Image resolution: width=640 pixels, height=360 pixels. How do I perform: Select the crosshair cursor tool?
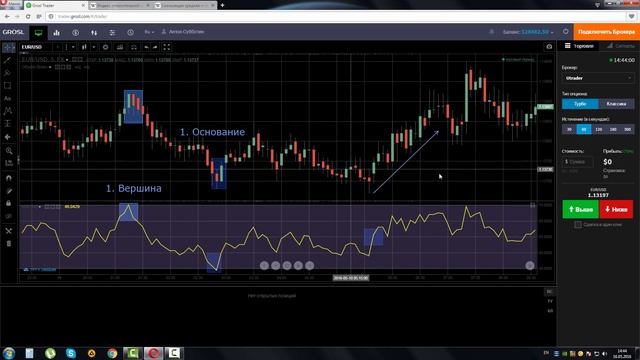click(8, 47)
